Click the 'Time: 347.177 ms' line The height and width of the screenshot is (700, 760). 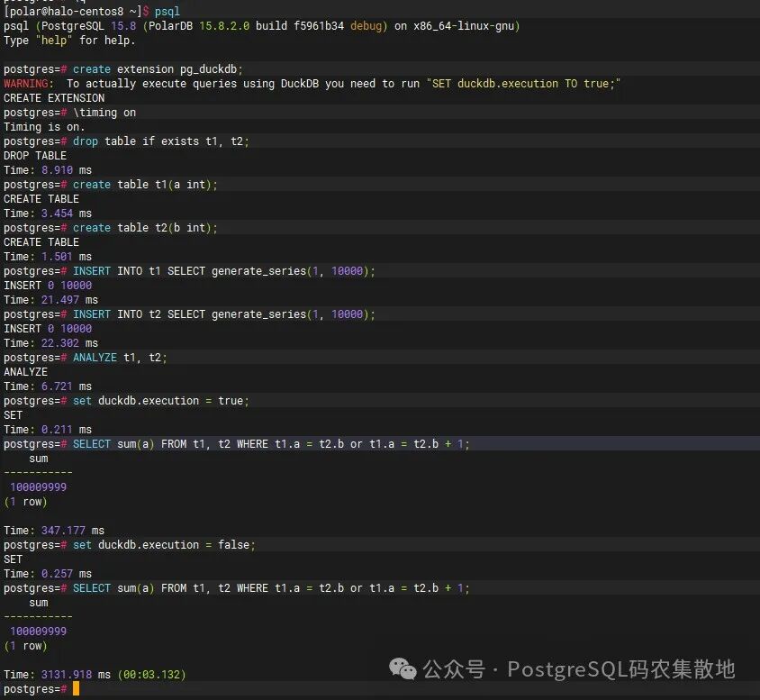(54, 531)
